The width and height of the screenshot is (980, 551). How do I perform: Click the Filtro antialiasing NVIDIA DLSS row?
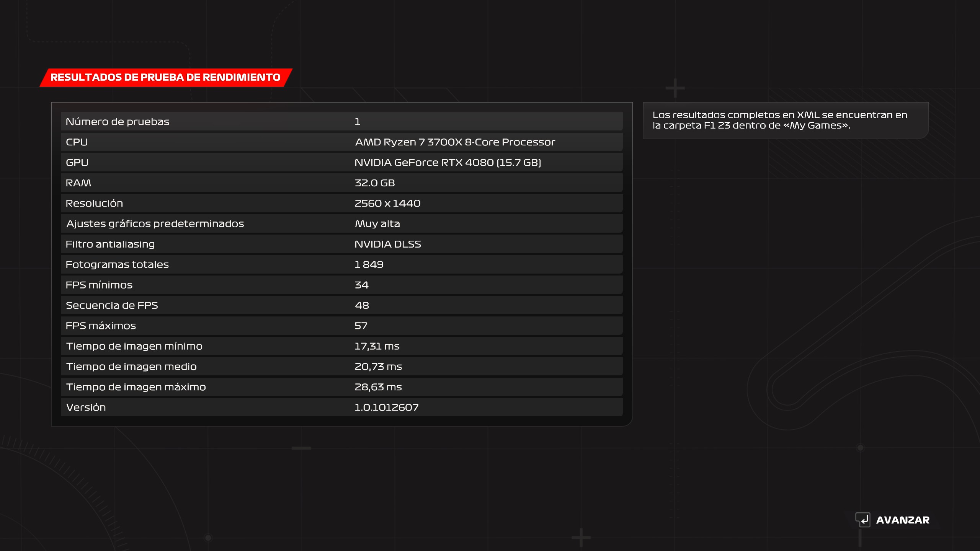pyautogui.click(x=341, y=244)
